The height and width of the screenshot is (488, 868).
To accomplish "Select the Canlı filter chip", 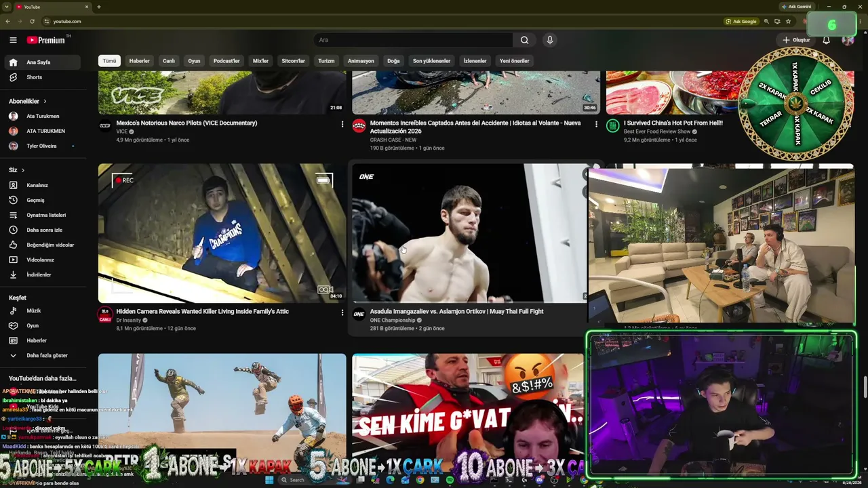I will point(169,61).
